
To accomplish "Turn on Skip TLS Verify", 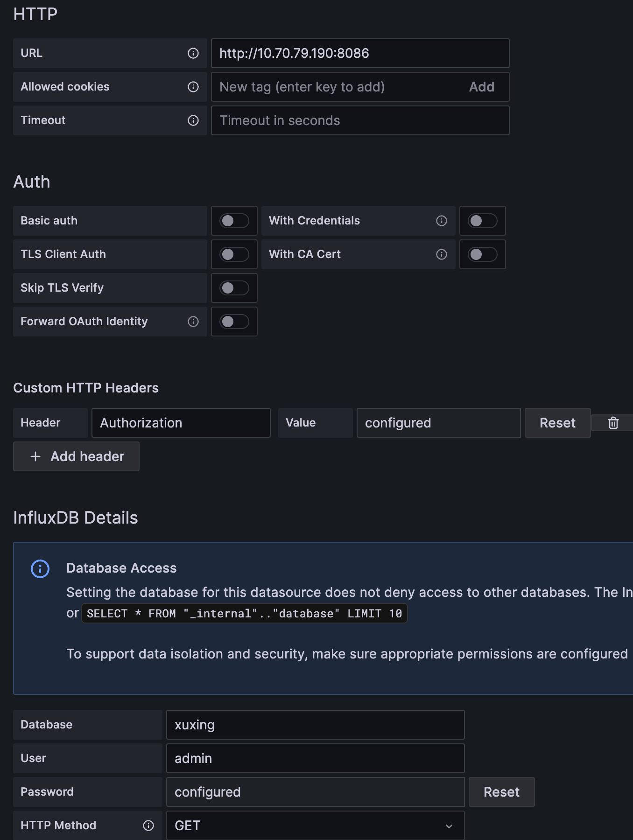I will click(234, 288).
